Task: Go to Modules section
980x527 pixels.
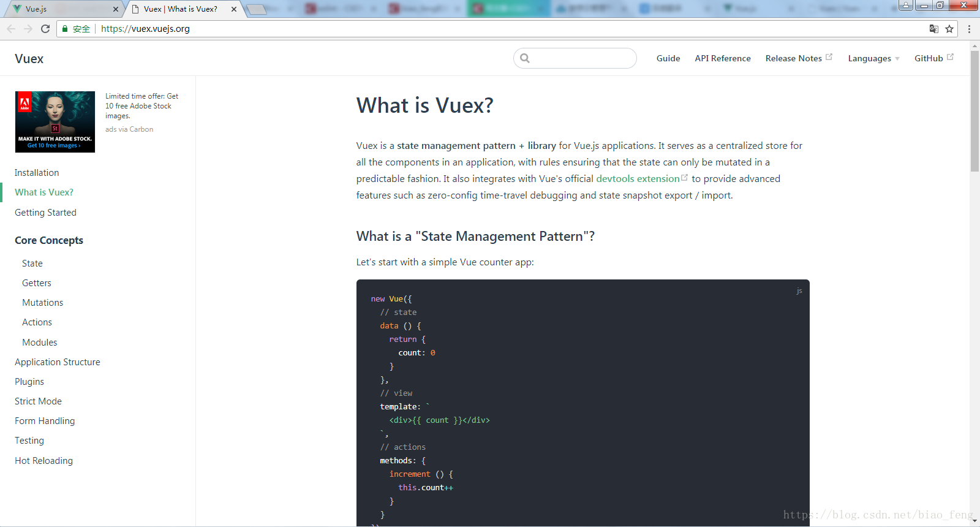Action: (40, 343)
